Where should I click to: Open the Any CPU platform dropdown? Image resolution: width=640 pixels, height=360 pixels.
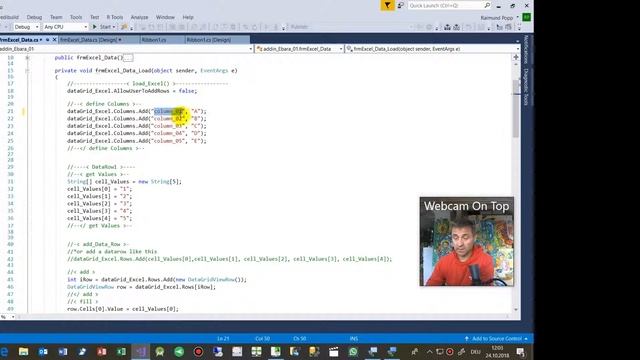[x=65, y=27]
